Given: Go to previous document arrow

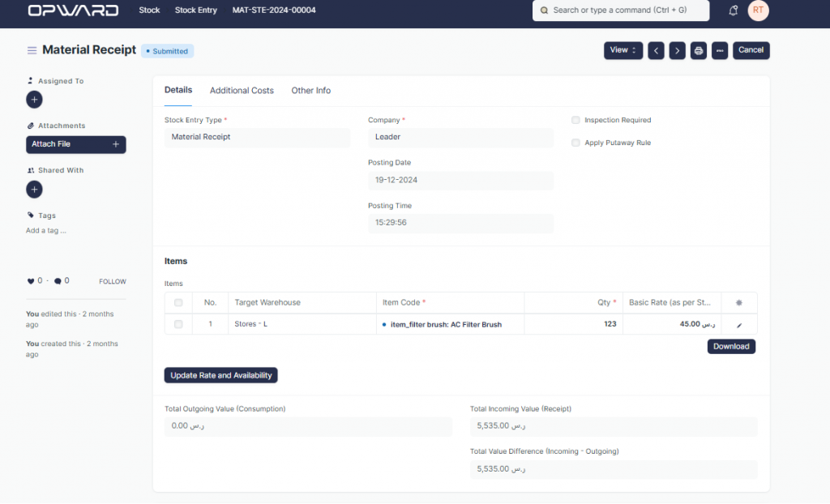Looking at the screenshot, I should click(x=656, y=50).
